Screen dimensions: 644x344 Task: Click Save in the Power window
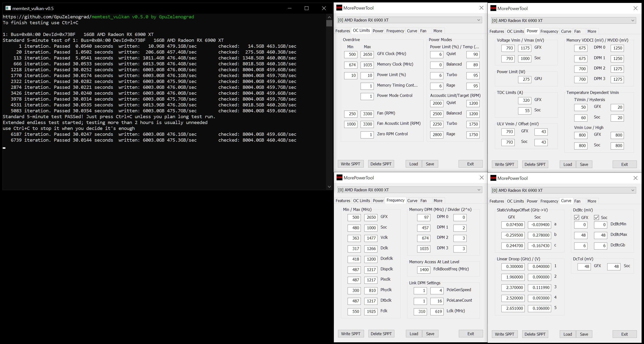point(584,164)
